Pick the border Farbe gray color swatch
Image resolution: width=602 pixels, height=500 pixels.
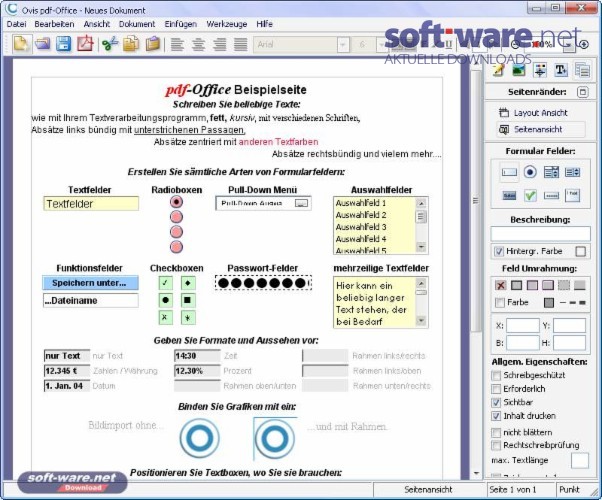click(549, 303)
